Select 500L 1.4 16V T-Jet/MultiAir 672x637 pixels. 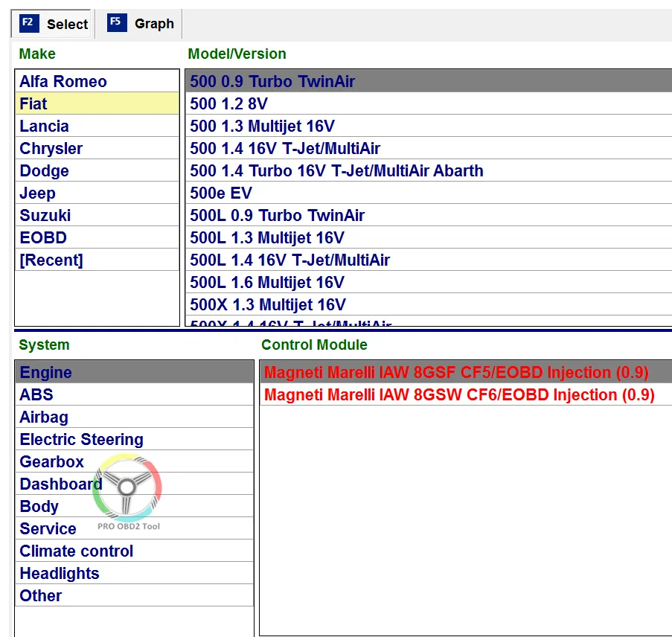click(429, 260)
